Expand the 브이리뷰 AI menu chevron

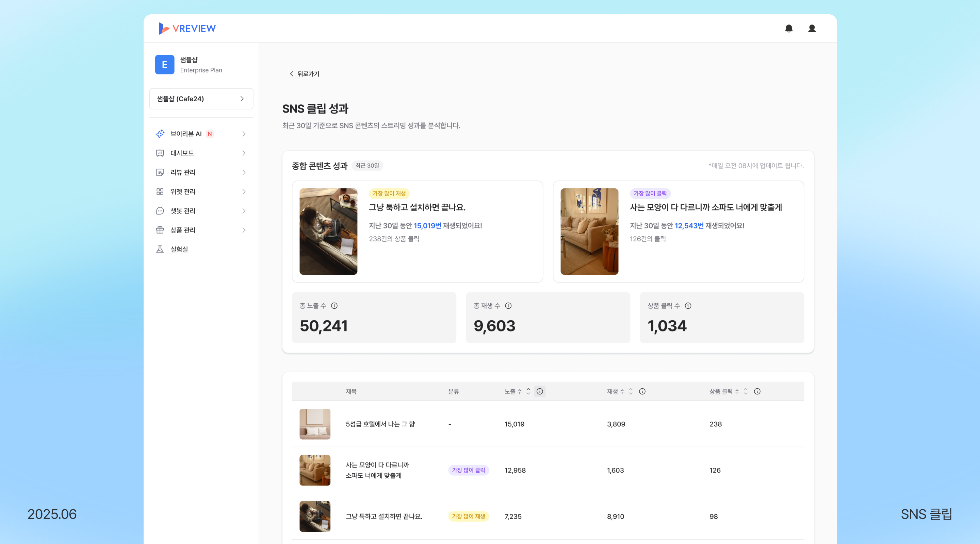pyautogui.click(x=244, y=134)
